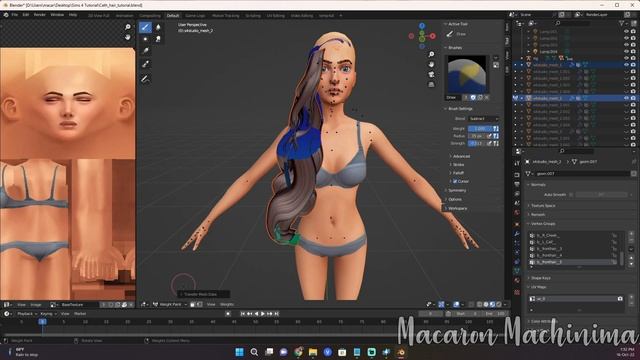This screenshot has width=640, height=360.
Task: Jump to the last frame in timeline
Action: 277,314
